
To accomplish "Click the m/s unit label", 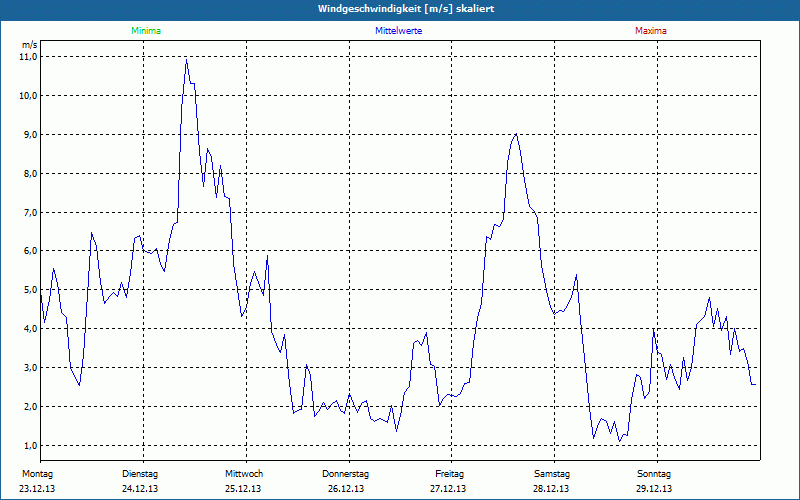I will tap(29, 45).
